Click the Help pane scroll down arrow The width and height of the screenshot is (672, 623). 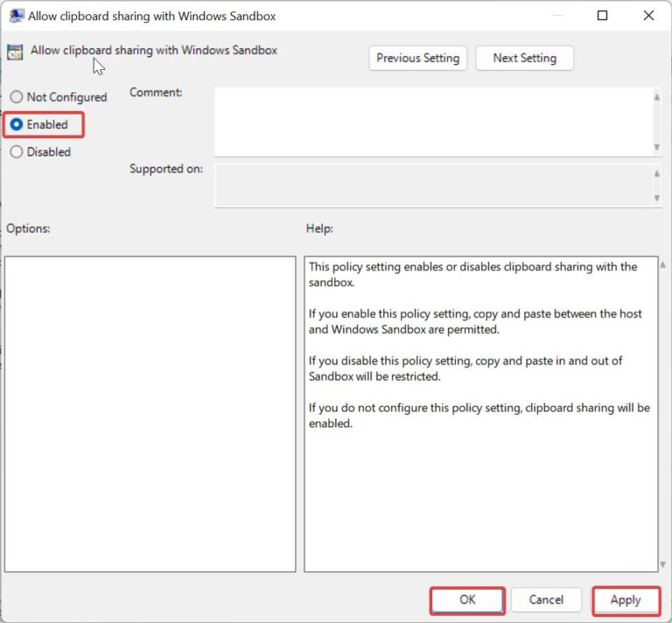click(x=663, y=564)
